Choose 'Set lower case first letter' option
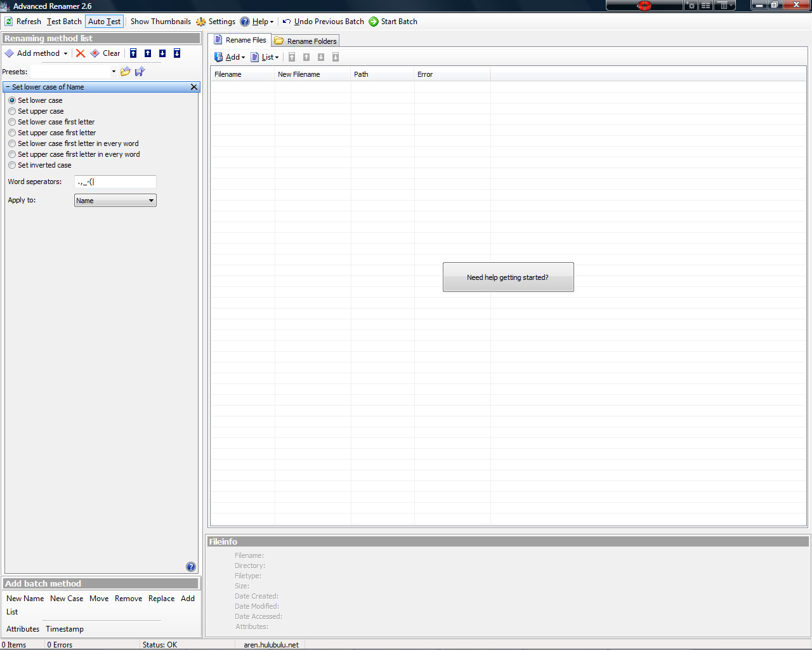Image resolution: width=812 pixels, height=650 pixels. (12, 122)
